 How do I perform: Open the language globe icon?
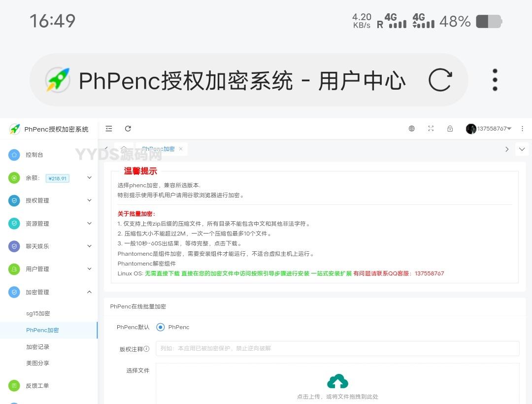pos(412,129)
